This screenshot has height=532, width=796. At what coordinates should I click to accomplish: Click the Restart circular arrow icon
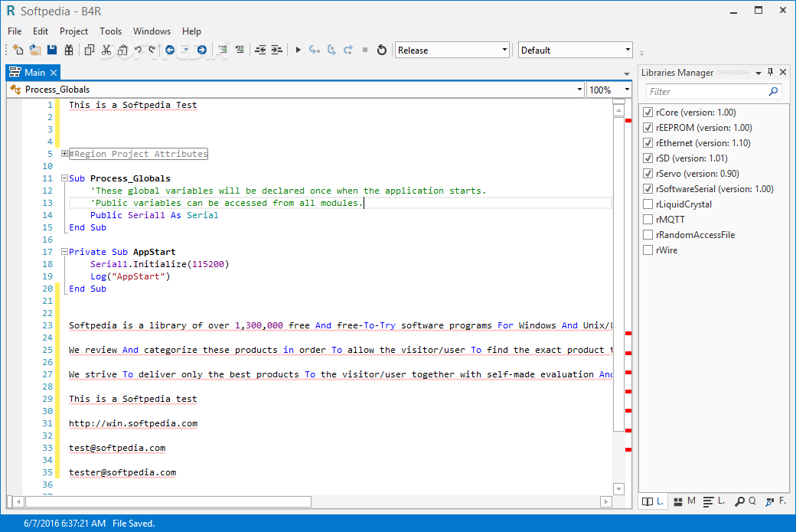382,50
